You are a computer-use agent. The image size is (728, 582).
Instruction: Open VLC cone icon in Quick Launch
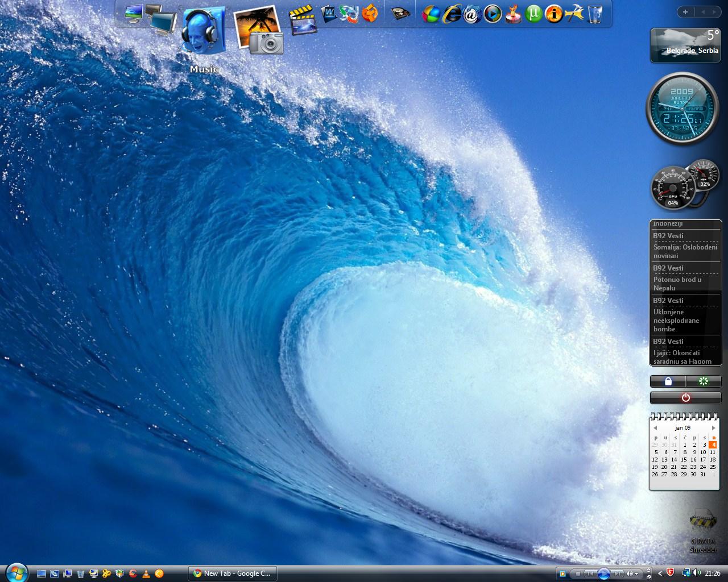point(146,573)
